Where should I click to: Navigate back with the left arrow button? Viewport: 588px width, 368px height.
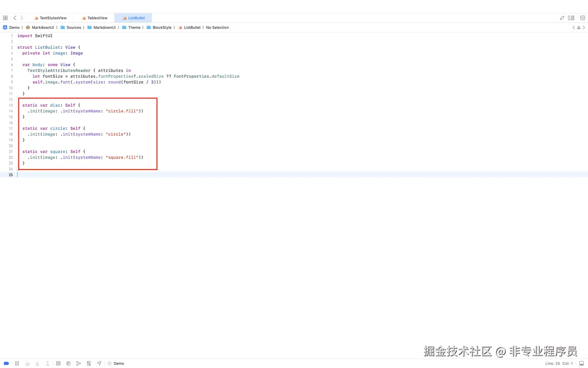(14, 17)
